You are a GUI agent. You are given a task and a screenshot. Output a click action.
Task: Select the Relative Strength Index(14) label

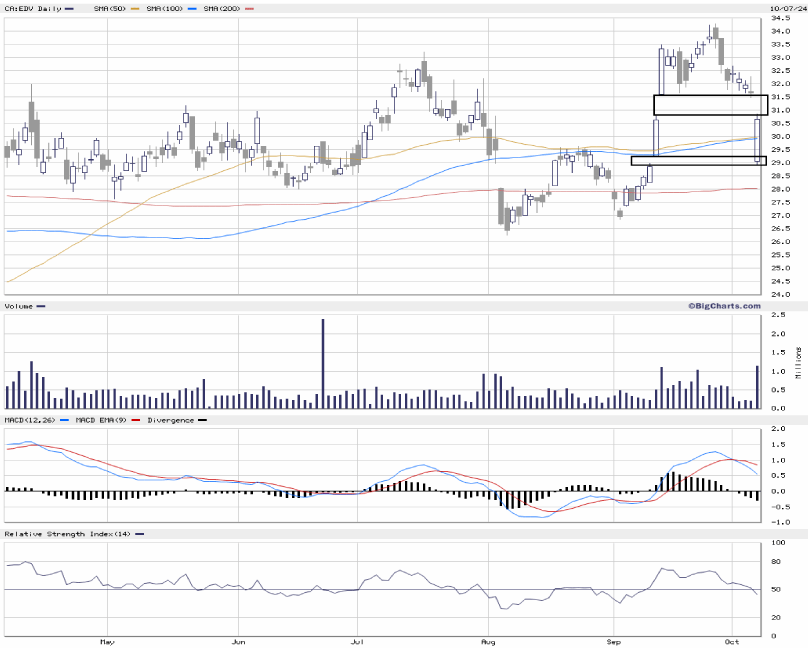point(68,534)
